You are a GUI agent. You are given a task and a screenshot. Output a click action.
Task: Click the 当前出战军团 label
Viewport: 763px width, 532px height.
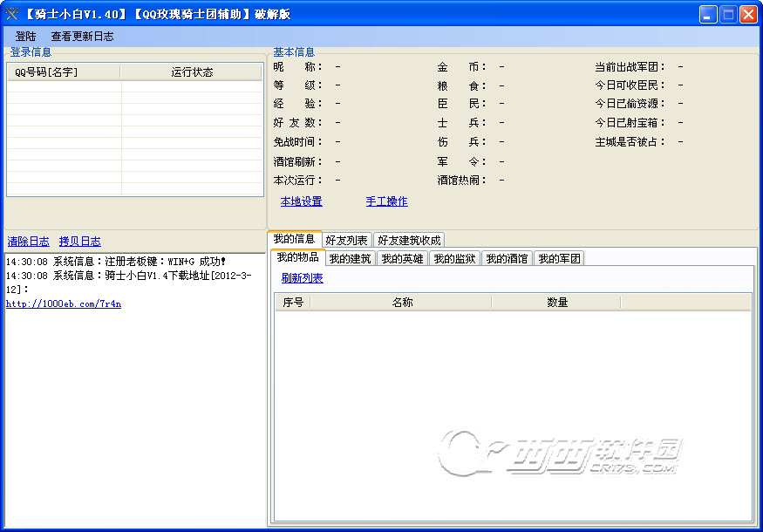pos(630,66)
